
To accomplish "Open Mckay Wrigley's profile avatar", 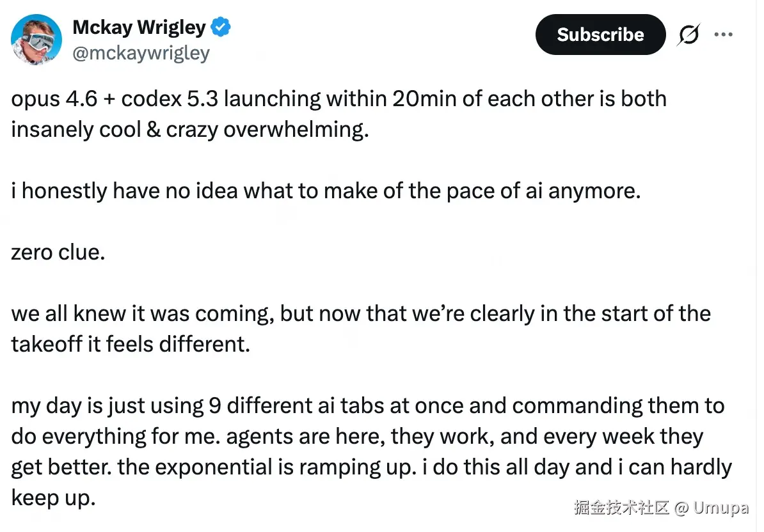I will pyautogui.click(x=36, y=40).
